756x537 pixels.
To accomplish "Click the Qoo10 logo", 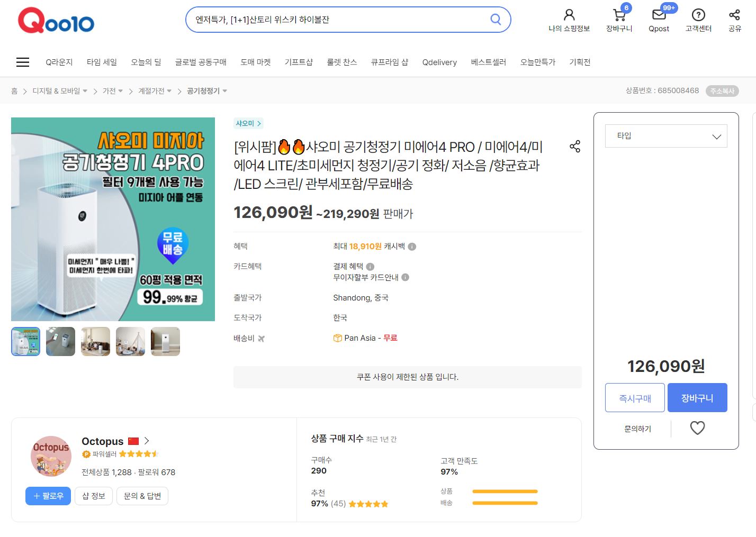I will point(56,21).
